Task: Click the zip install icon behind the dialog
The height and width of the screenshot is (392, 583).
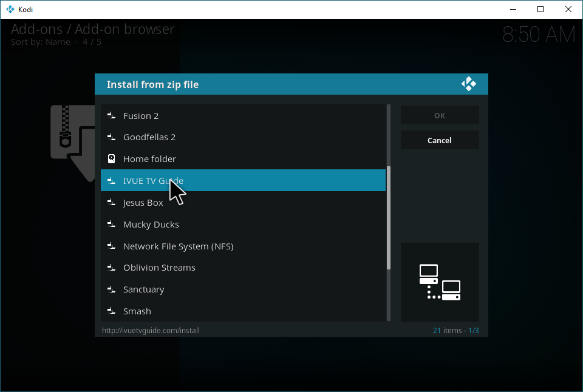Action: tap(73, 143)
